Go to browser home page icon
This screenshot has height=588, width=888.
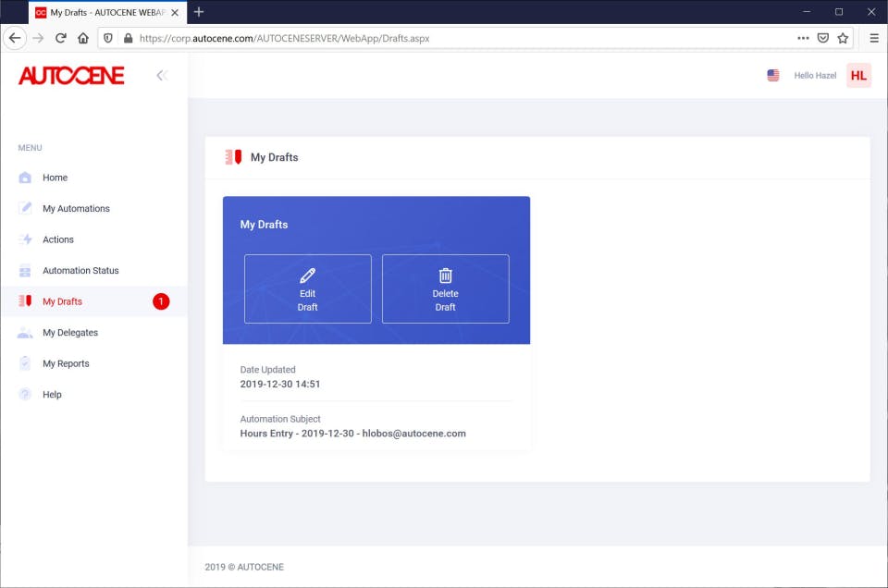click(83, 38)
